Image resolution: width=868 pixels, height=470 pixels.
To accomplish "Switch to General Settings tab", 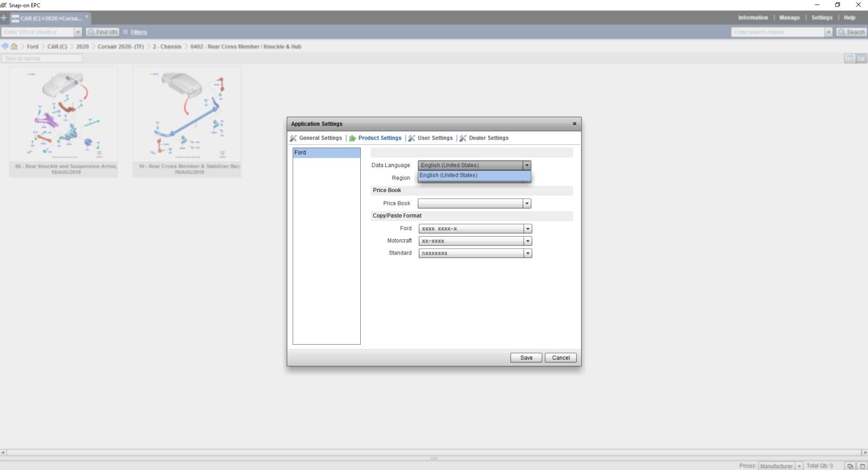I will pyautogui.click(x=320, y=138).
